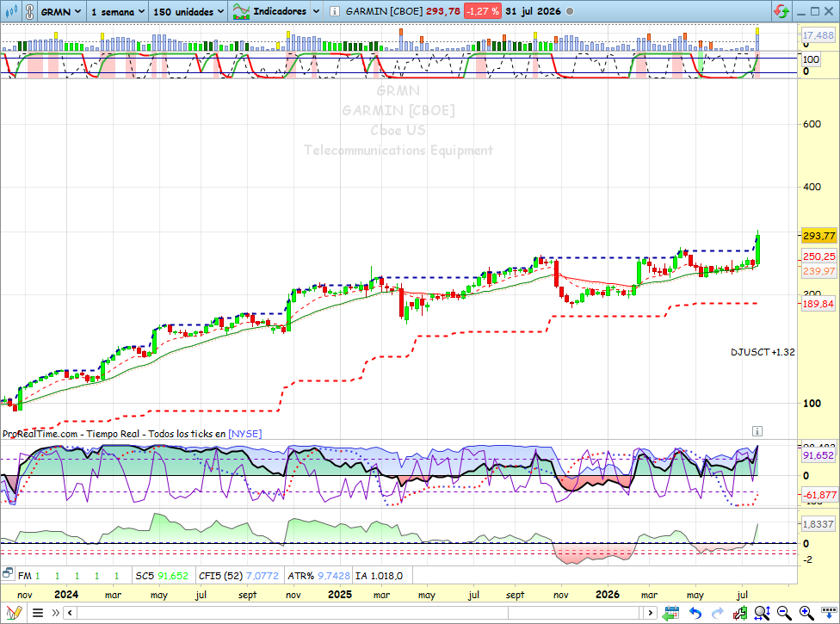Click the date '31 jul 2026'
Screen dimensions: 840x624
533,11
